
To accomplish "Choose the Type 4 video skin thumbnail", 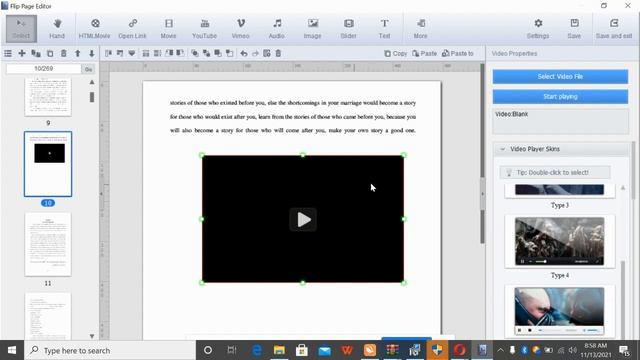I will [x=559, y=241].
